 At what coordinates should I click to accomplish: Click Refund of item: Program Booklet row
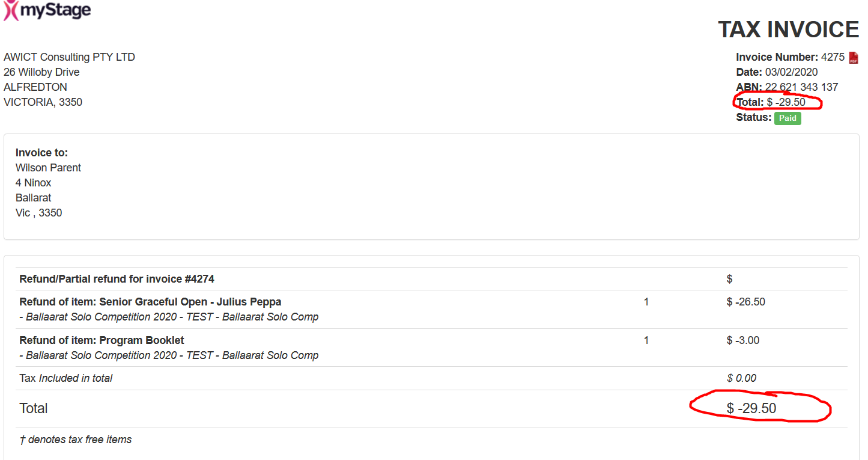[432, 348]
